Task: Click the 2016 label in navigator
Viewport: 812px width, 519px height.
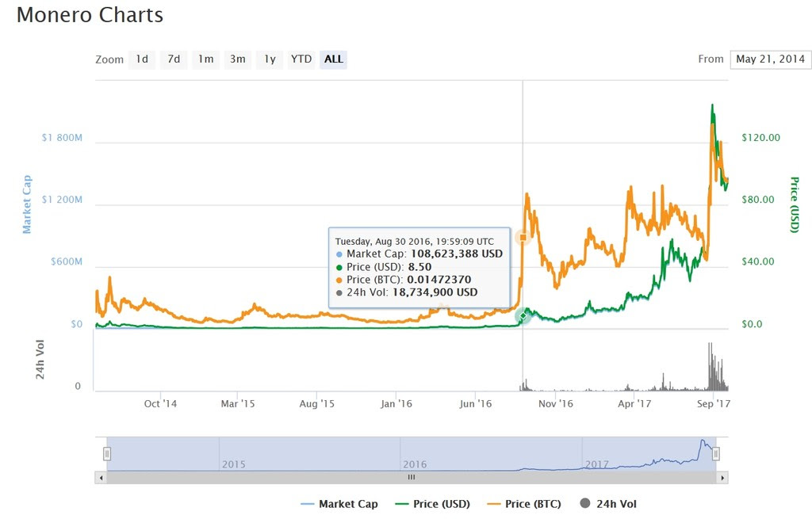Action: 415,464
